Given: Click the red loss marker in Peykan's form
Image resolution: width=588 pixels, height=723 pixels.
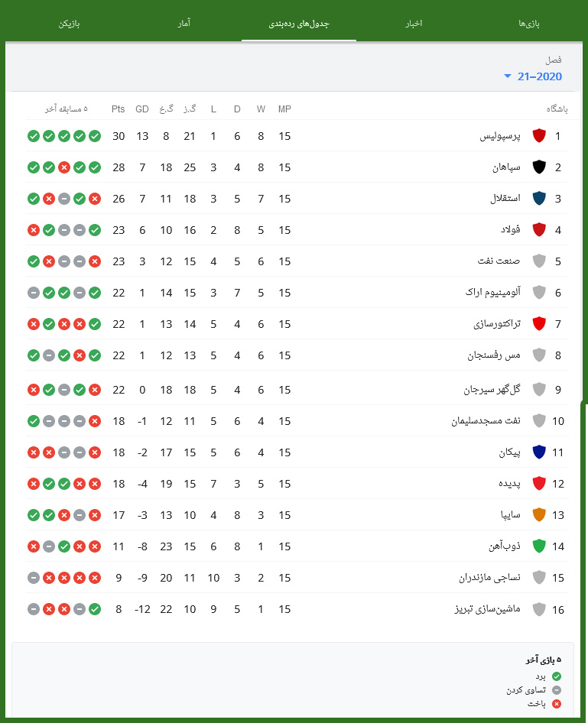Looking at the screenshot, I should [34, 452].
